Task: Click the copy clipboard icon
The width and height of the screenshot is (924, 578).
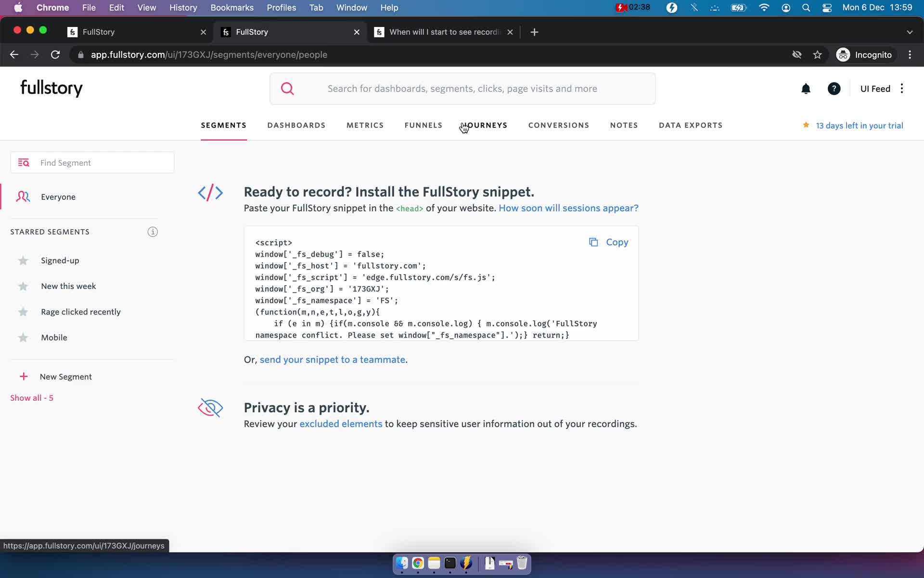Action: click(593, 242)
